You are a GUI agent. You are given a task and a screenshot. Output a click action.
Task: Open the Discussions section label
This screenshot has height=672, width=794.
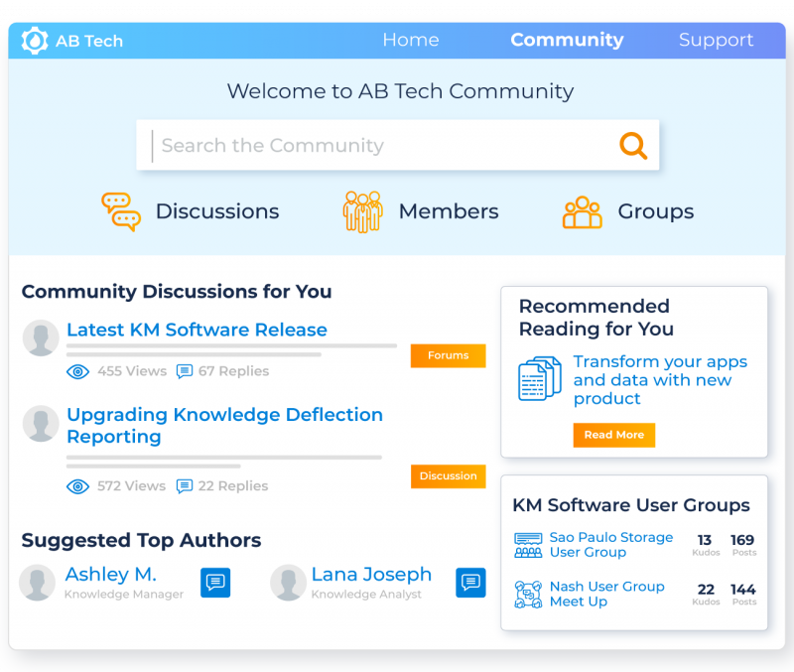tap(217, 211)
